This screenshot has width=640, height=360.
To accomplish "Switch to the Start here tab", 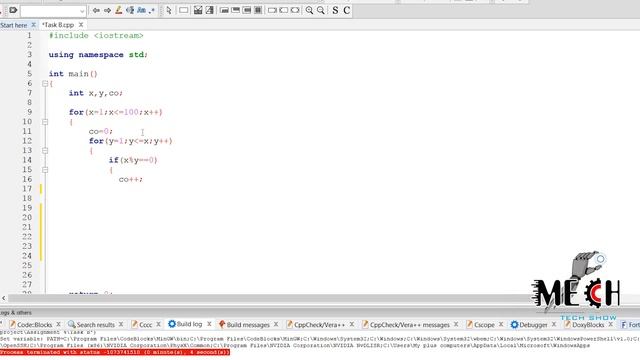I will (13, 25).
